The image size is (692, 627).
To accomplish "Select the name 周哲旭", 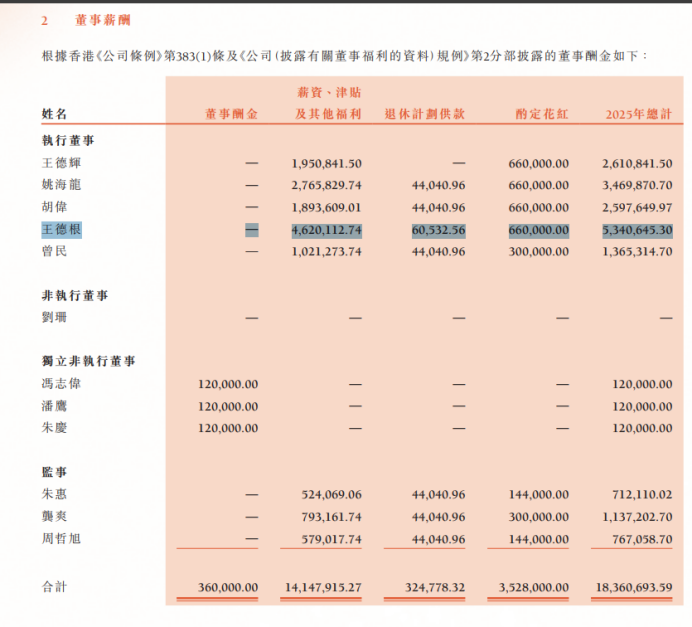I will click(61, 538).
